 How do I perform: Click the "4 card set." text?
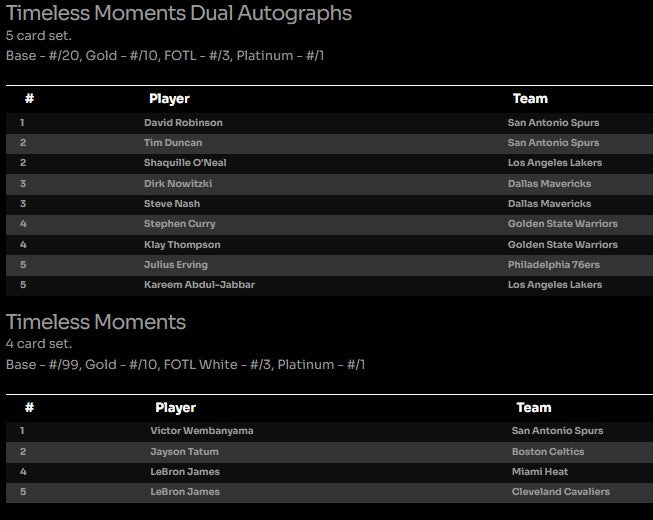pyautogui.click(x=39, y=344)
